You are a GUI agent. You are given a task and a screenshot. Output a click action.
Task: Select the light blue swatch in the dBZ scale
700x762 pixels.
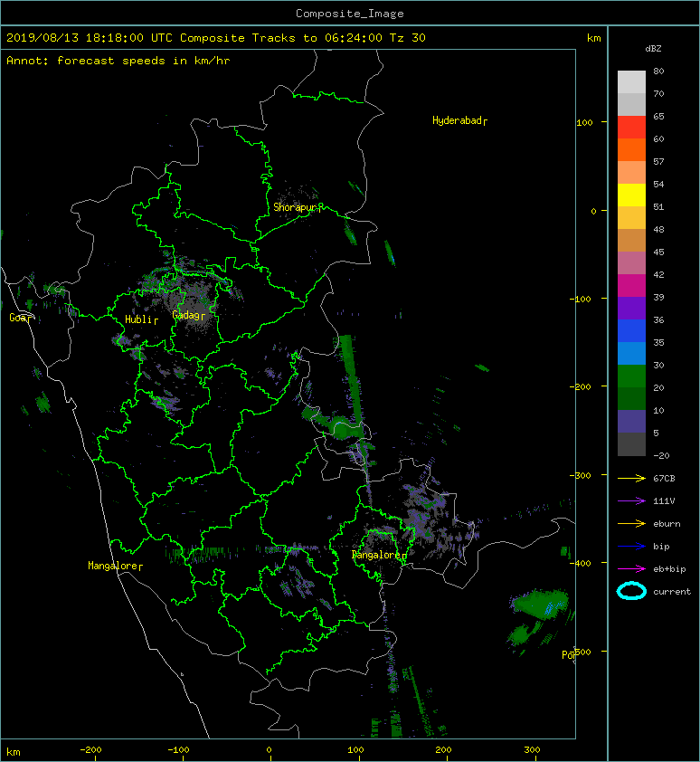tap(631, 354)
